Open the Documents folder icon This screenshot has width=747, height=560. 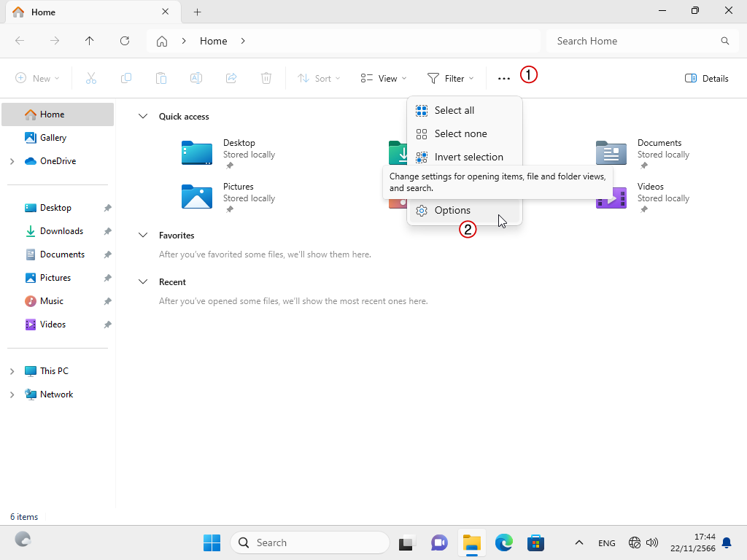(611, 153)
